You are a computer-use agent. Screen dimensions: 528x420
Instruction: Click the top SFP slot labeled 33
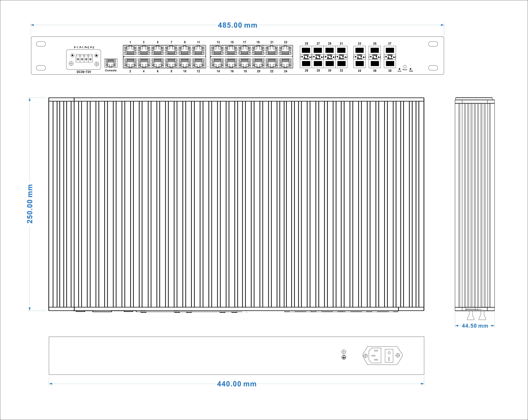coord(359,50)
